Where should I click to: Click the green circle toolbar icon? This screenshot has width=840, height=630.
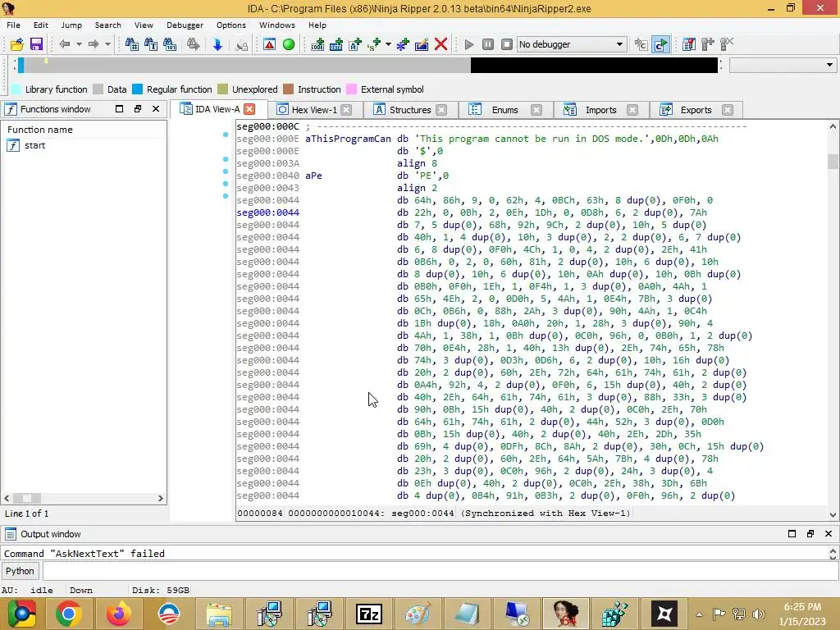[x=288, y=44]
